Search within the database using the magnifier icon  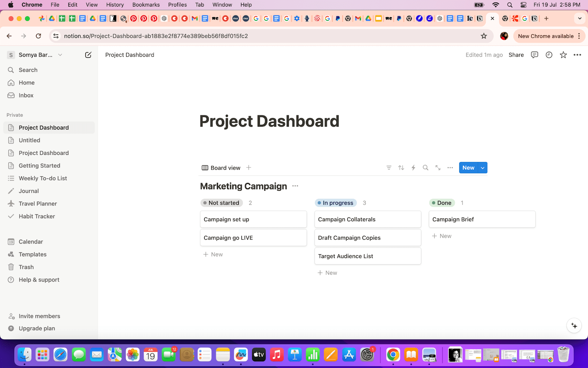[425, 167]
